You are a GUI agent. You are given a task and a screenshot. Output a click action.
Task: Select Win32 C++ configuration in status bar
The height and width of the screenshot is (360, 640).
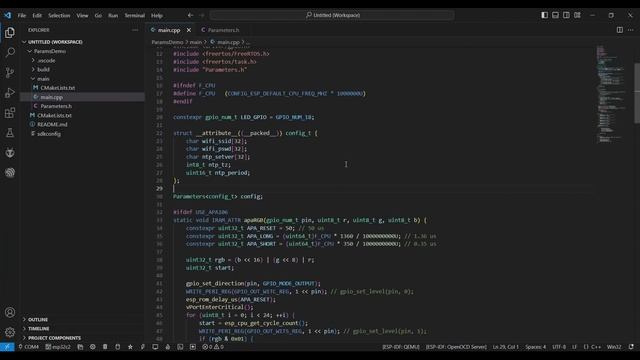coord(614,347)
